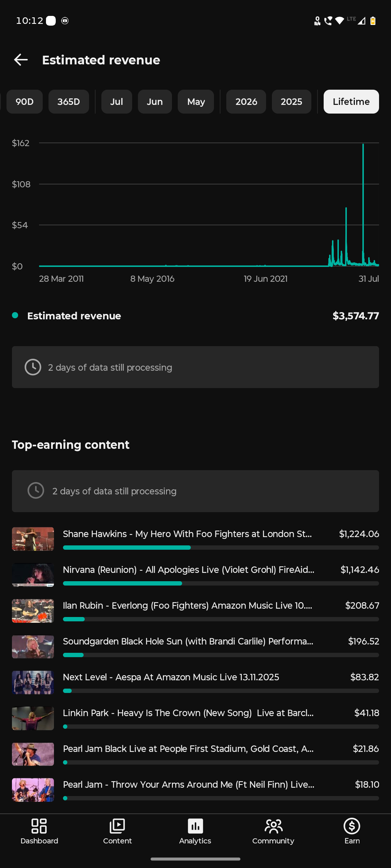Tap the Analytics bar-chart icon
391x868 pixels.
(195, 826)
